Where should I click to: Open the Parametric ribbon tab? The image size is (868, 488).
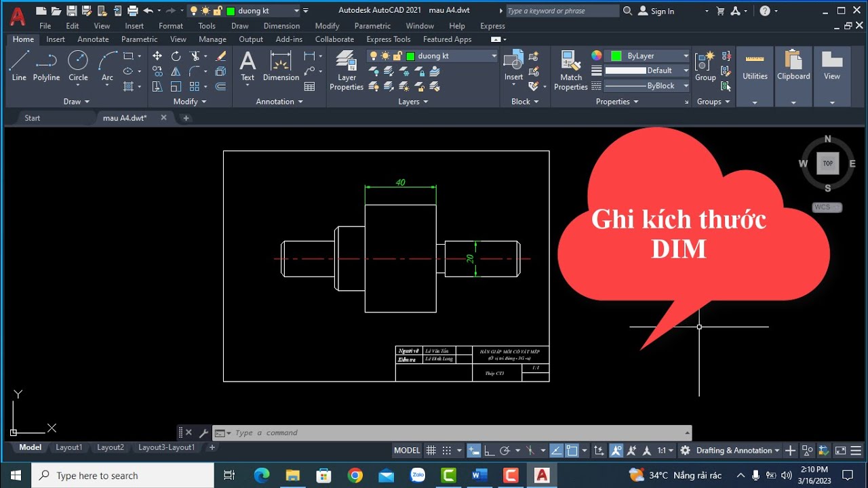pyautogui.click(x=139, y=39)
